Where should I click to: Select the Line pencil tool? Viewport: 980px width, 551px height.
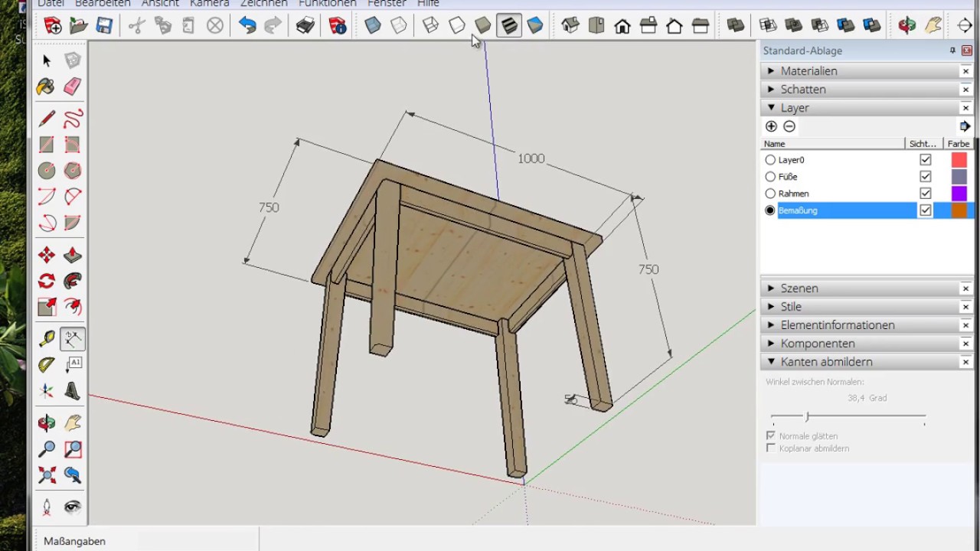(47, 119)
